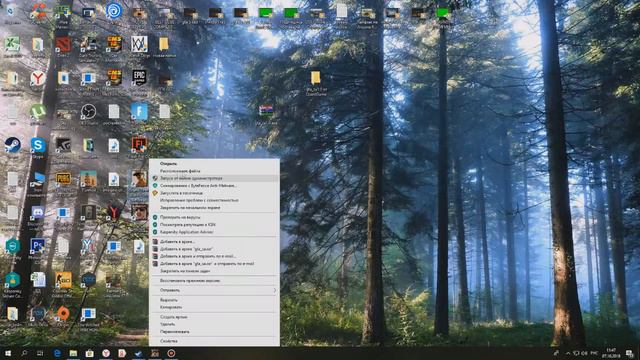Expand the Отправить submenu arrow
This screenshot has height=360, width=640.
pos(275,290)
